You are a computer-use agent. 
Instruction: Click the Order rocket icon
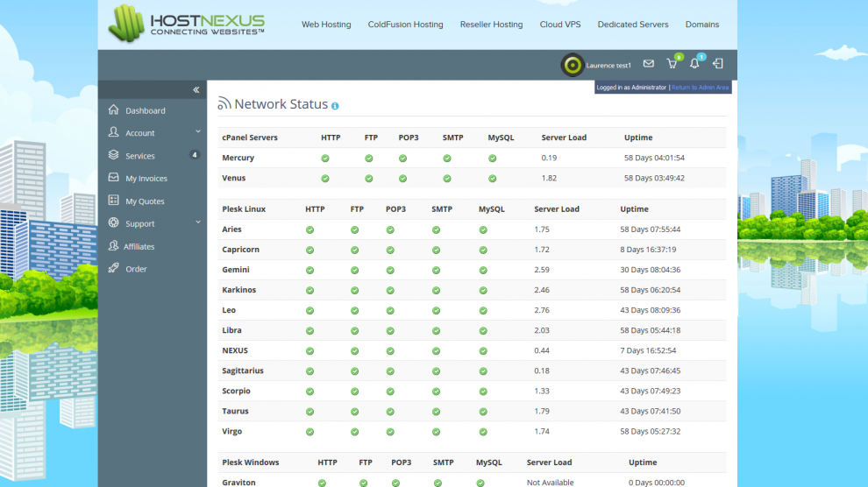pos(113,268)
